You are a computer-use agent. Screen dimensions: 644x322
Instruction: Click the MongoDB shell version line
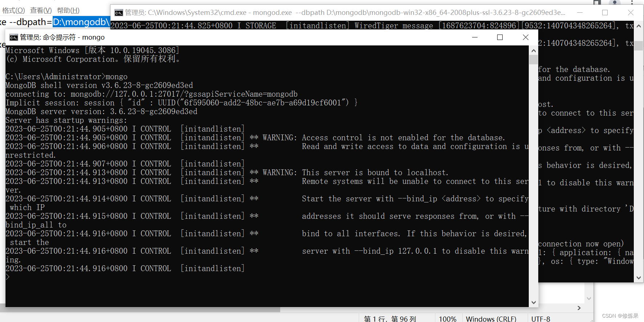click(99, 85)
